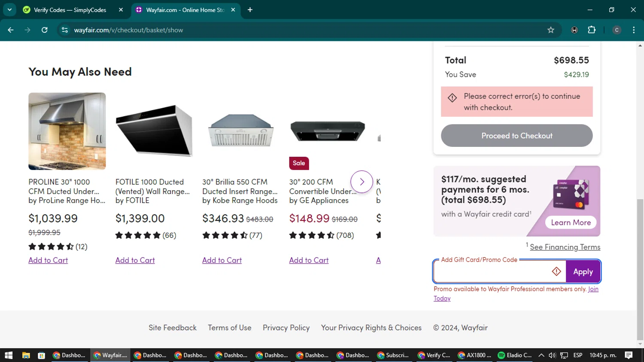Select the Wayfair.com Online Home Store tab
This screenshot has width=644, height=362.
click(x=185, y=10)
